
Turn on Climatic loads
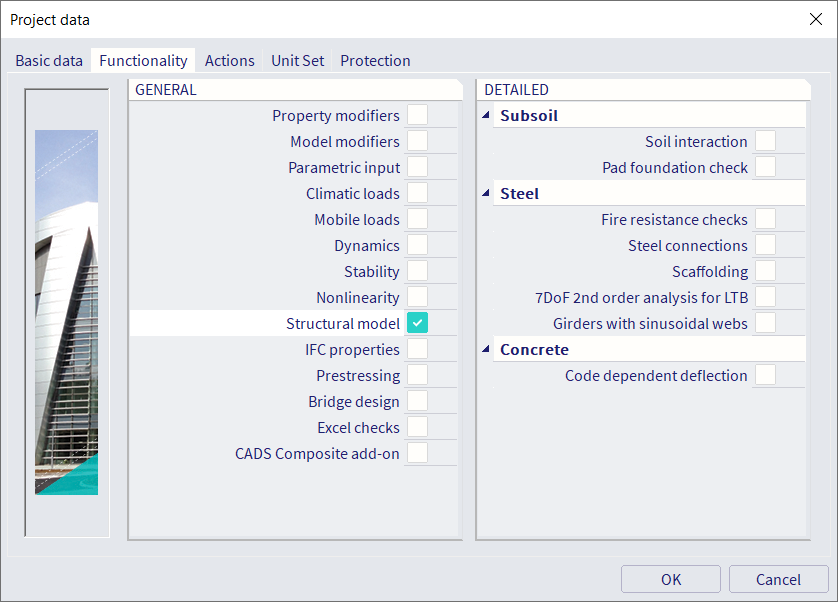point(417,193)
